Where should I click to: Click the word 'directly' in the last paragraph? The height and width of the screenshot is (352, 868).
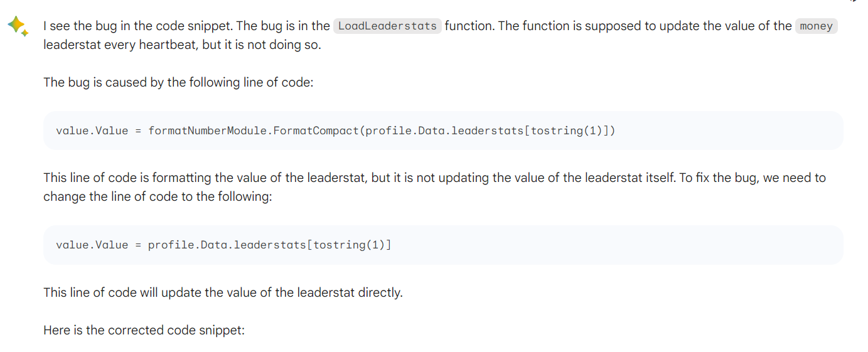(x=378, y=292)
